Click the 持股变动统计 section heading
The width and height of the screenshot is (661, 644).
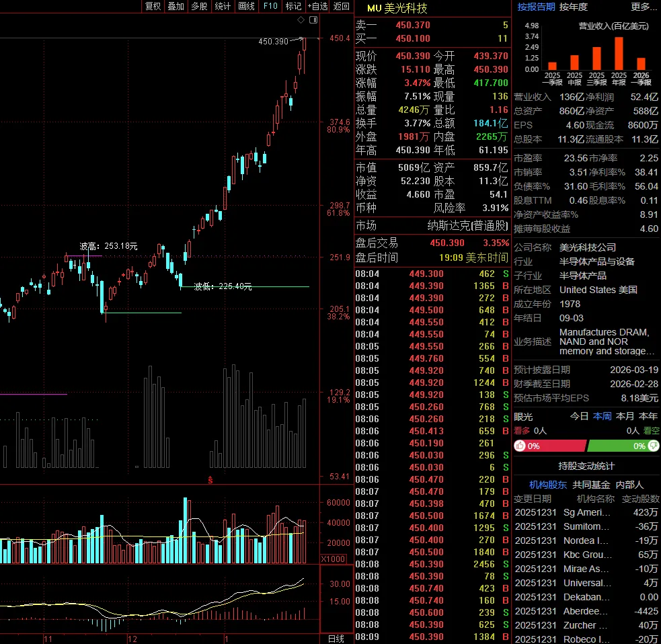[x=586, y=466]
